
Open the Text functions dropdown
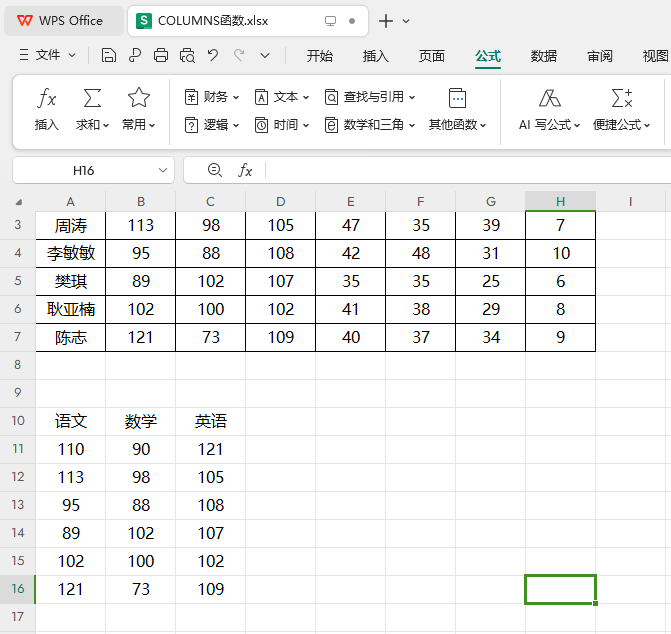[282, 97]
